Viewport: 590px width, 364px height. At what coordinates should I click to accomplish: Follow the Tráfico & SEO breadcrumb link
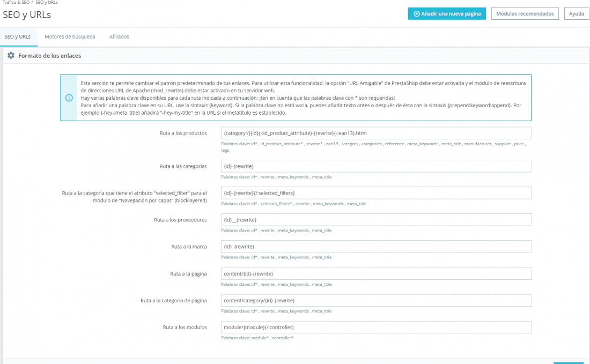click(x=16, y=2)
